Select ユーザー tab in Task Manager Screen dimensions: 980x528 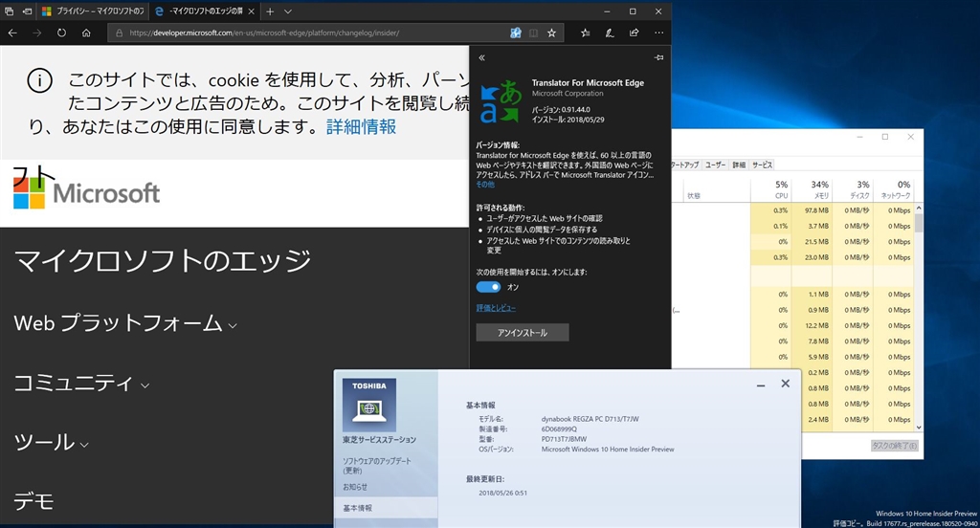coord(716,165)
